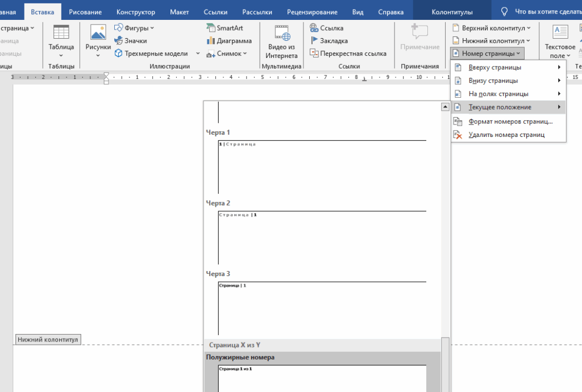The image size is (582, 392).
Task: Click the gallery scroll up arrow
Action: [x=445, y=107]
